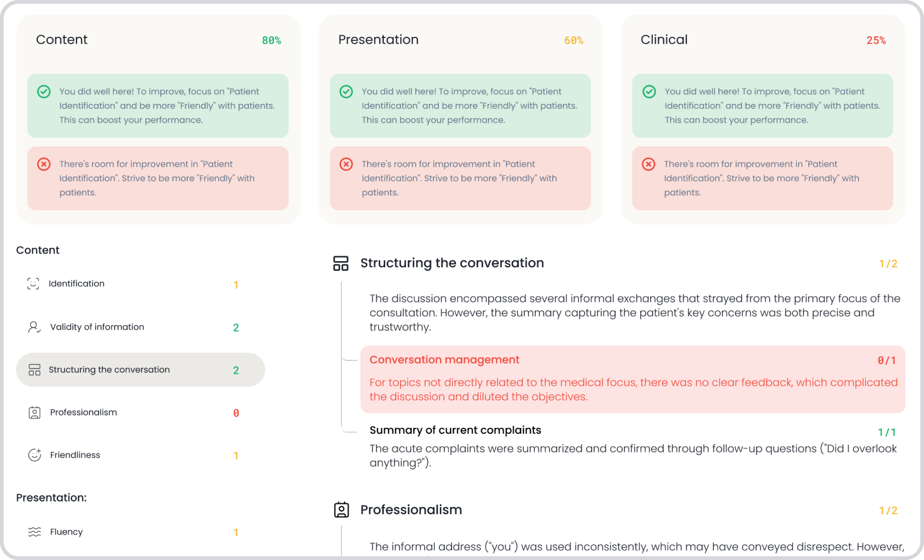Click the red X icon in Presentation card
924x560 pixels.
point(346,164)
